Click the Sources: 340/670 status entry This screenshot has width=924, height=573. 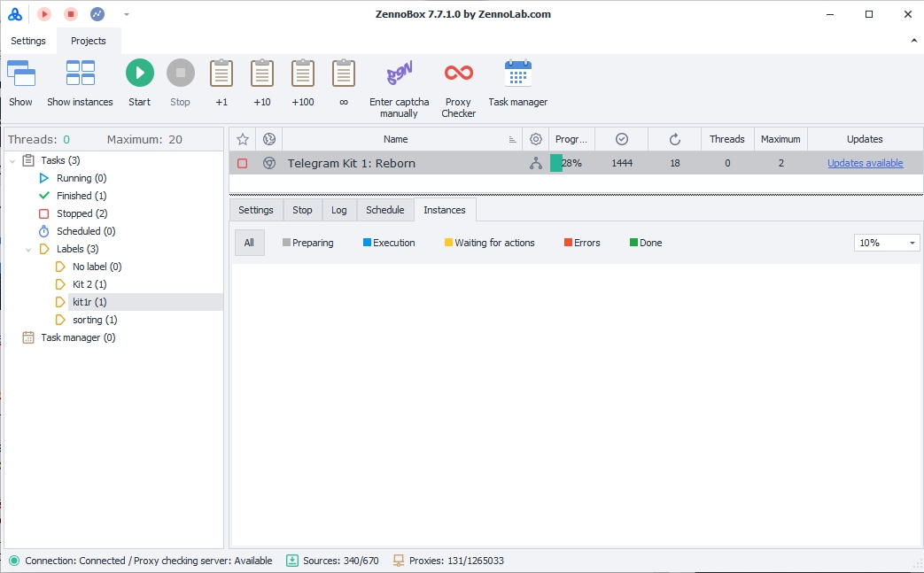pyautogui.click(x=333, y=561)
